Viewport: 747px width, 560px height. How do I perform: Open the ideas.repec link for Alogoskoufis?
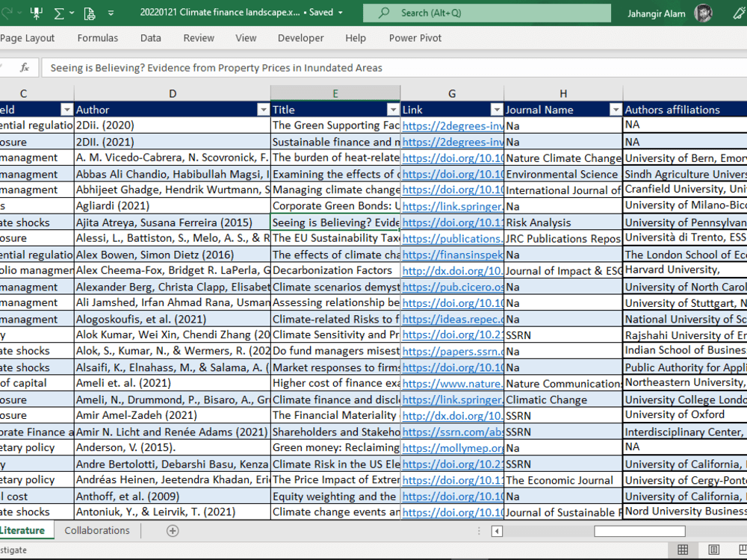click(x=452, y=319)
